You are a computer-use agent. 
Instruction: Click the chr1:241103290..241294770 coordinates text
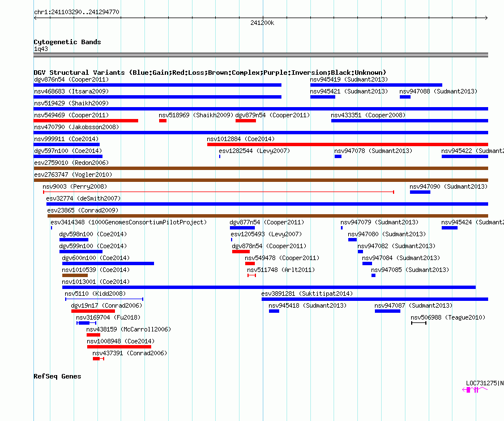pos(76,12)
